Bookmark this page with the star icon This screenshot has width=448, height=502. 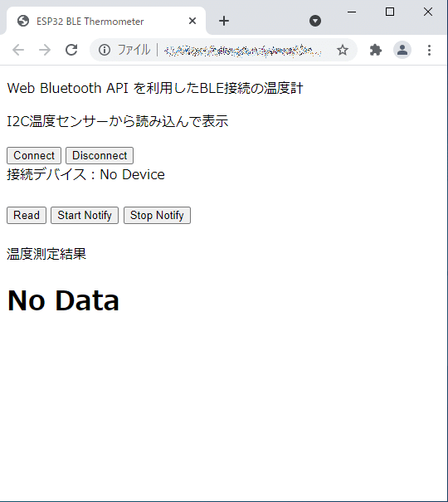(x=343, y=50)
